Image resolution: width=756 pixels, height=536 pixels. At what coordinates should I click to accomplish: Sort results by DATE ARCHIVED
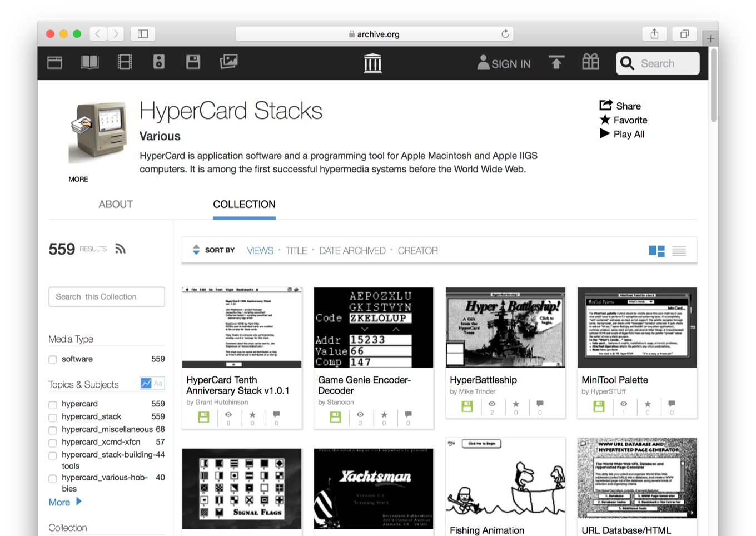352,250
